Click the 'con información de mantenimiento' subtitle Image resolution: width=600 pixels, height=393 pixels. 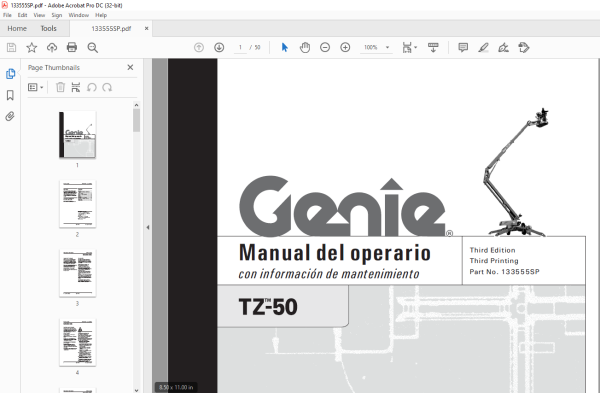[x=329, y=274]
